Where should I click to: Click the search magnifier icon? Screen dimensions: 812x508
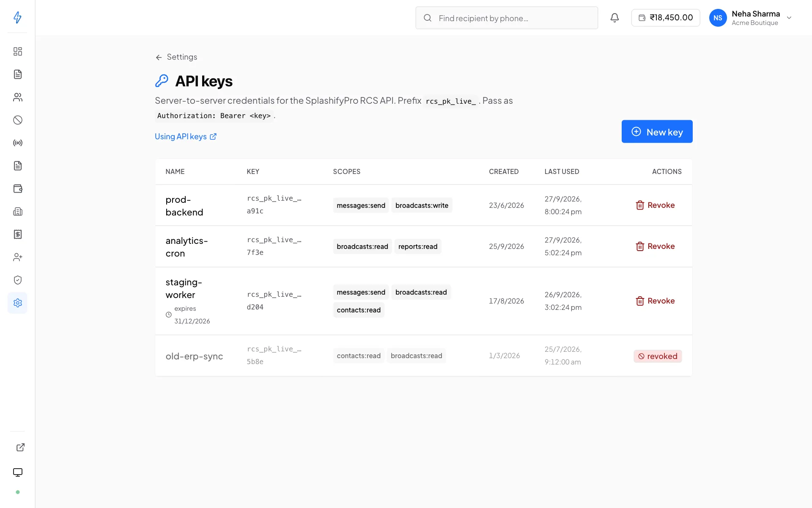coord(428,18)
